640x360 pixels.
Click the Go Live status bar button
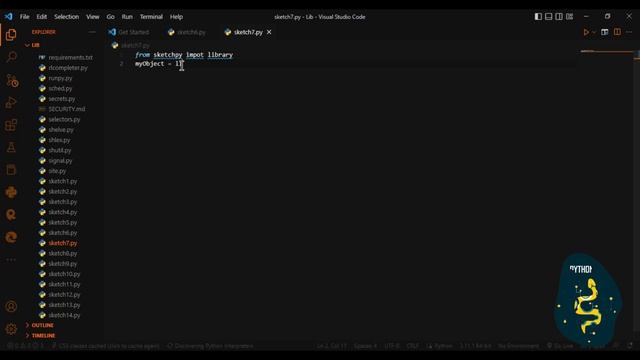pos(560,346)
